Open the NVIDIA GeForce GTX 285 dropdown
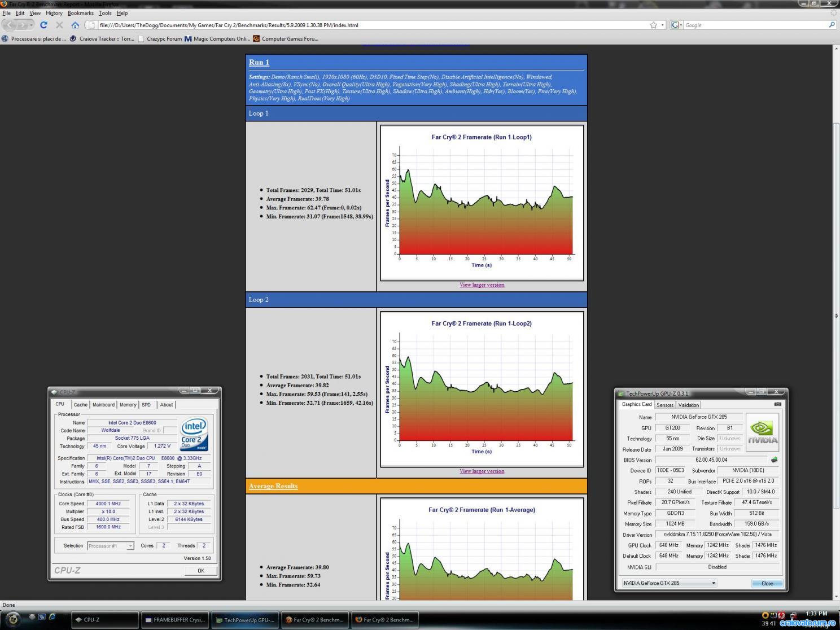 pyautogui.click(x=669, y=583)
